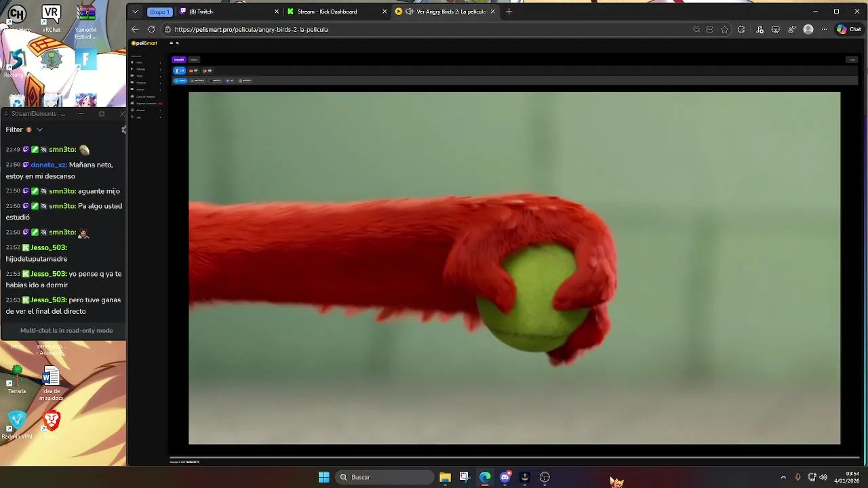Open the sidebar link with red badge
The height and width of the screenshot is (488, 868).
[146, 103]
